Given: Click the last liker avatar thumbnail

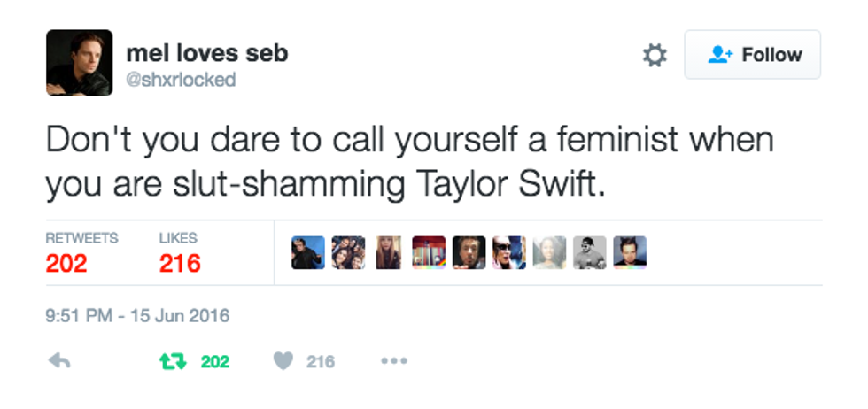Looking at the screenshot, I should (x=630, y=252).
